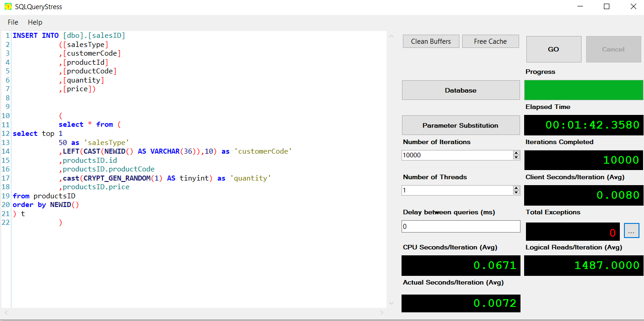The width and height of the screenshot is (644, 321).
Task: Click line number 22 in gutter
Action: click(5, 223)
